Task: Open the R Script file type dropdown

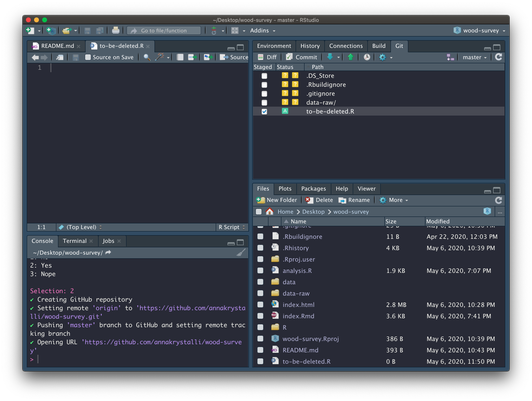Action: tap(232, 227)
